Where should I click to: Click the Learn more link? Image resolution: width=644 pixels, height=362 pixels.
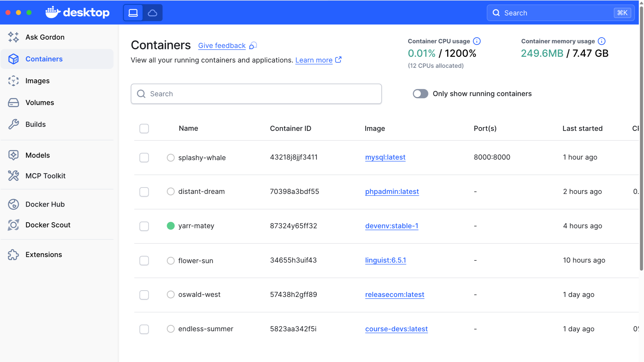tap(314, 60)
